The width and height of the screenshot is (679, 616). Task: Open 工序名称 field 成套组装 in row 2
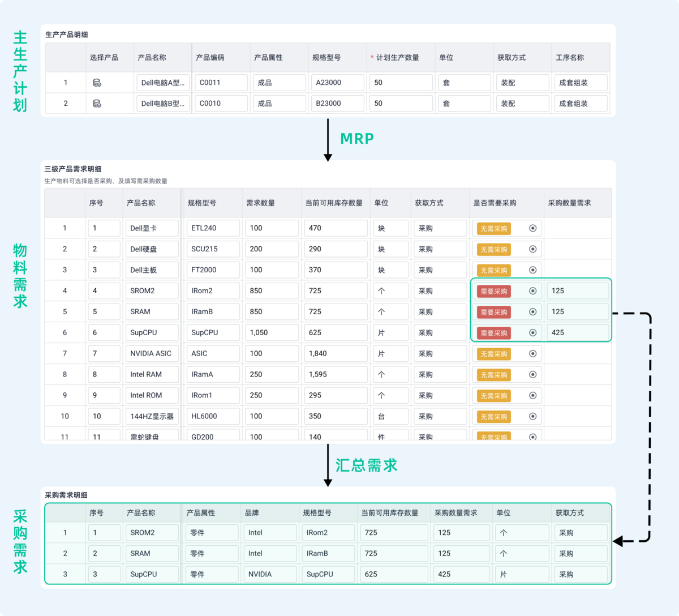pyautogui.click(x=581, y=104)
